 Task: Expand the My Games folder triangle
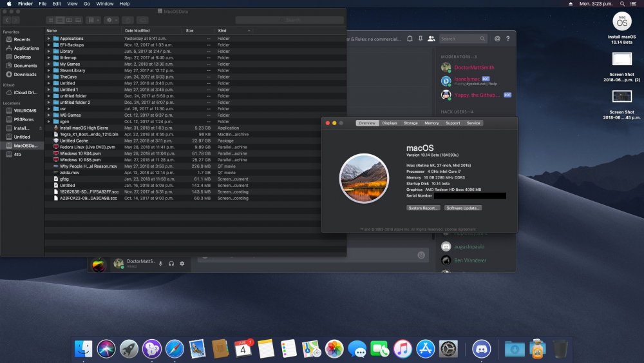click(49, 64)
